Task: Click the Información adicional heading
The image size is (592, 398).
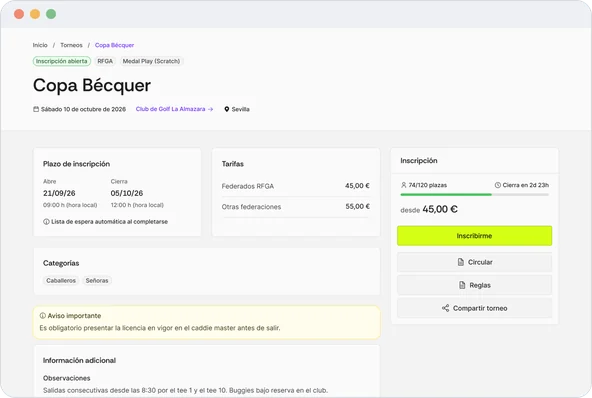Action: [x=79, y=361]
